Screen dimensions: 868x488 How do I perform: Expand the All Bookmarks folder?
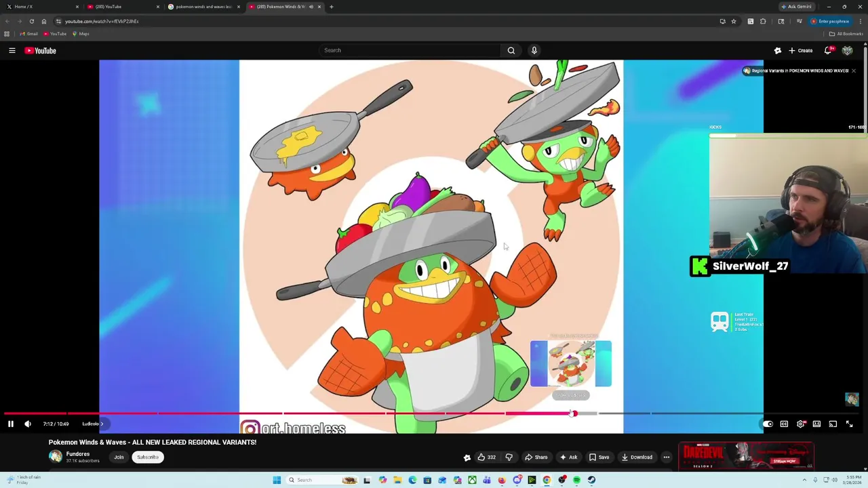(x=846, y=34)
